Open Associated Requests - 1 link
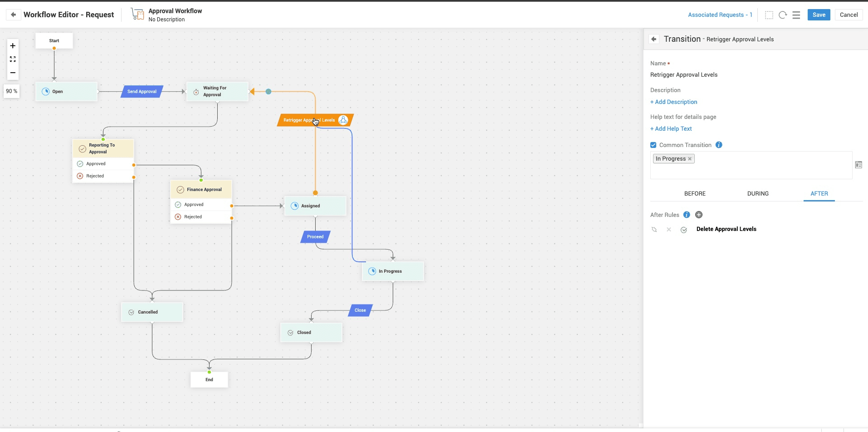 point(720,15)
